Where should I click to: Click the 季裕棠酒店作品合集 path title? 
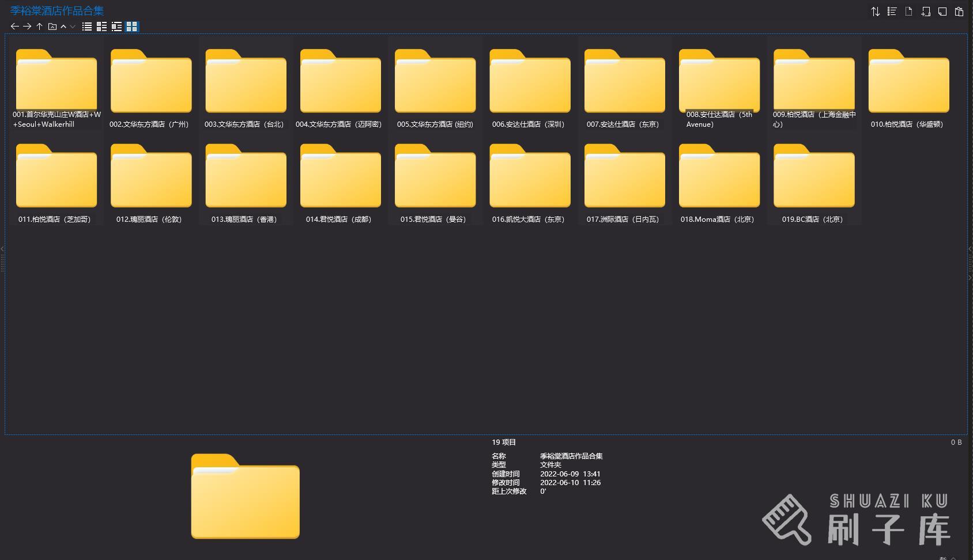(x=57, y=11)
